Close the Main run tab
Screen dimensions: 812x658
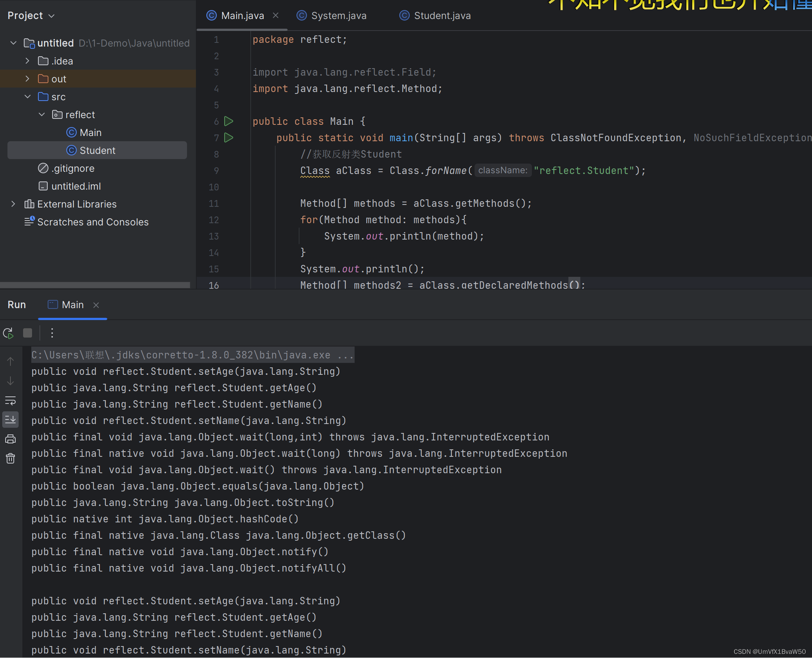(x=96, y=305)
